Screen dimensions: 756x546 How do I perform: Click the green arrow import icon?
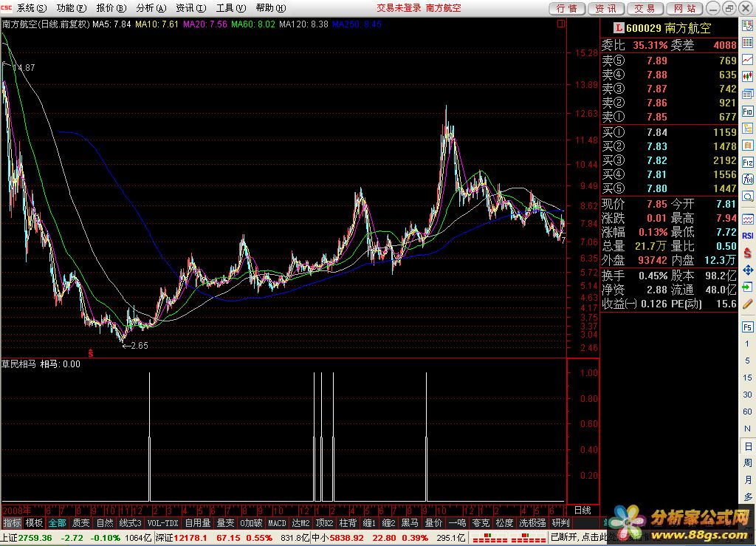click(747, 287)
